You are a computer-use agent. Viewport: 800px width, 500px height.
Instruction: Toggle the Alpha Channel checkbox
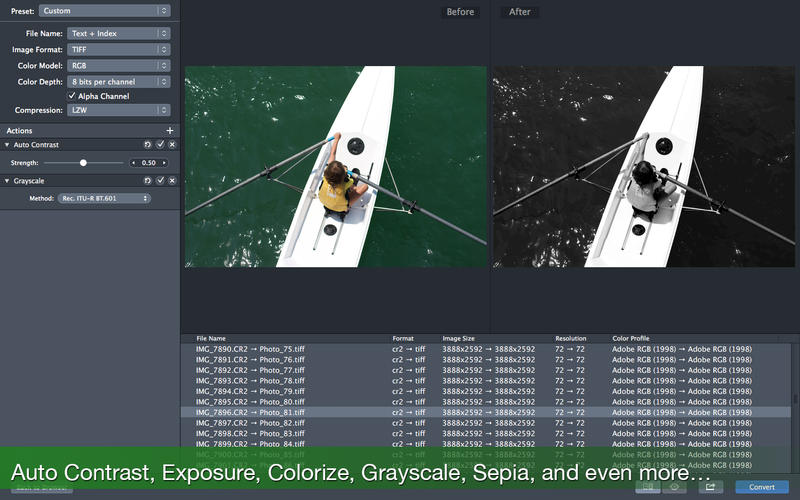pos(72,96)
